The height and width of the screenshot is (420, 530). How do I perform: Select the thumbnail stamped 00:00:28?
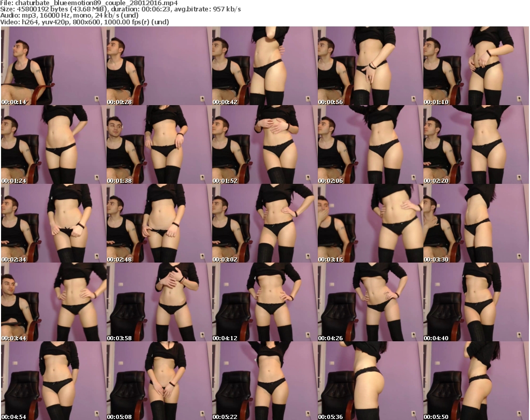[159, 66]
